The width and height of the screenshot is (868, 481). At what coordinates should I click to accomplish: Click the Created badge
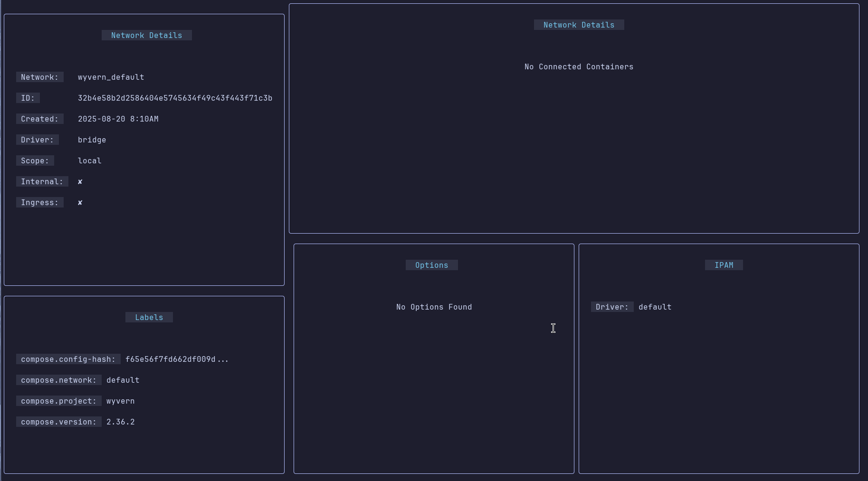coord(39,119)
